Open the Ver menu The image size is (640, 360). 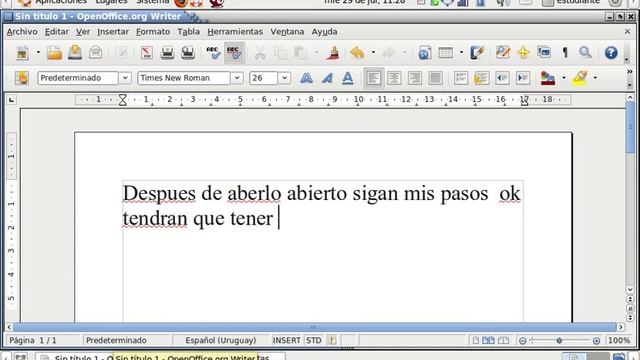83,31
